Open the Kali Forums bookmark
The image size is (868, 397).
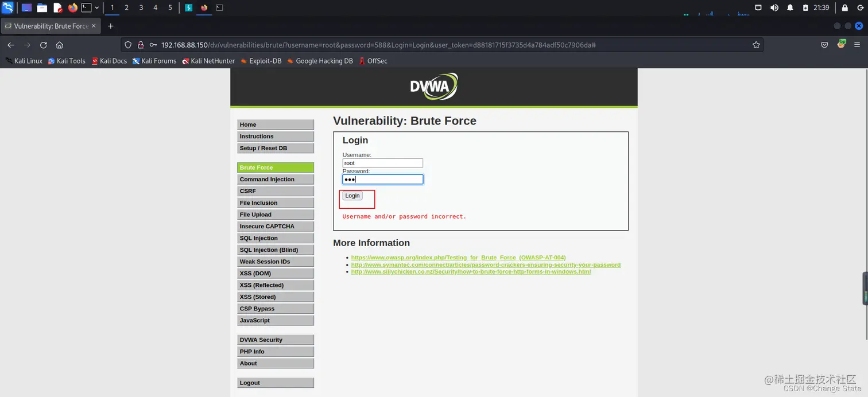[154, 61]
